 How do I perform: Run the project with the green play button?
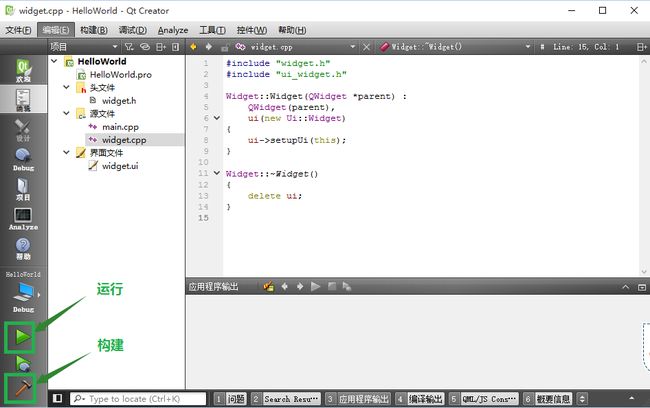(x=22, y=337)
